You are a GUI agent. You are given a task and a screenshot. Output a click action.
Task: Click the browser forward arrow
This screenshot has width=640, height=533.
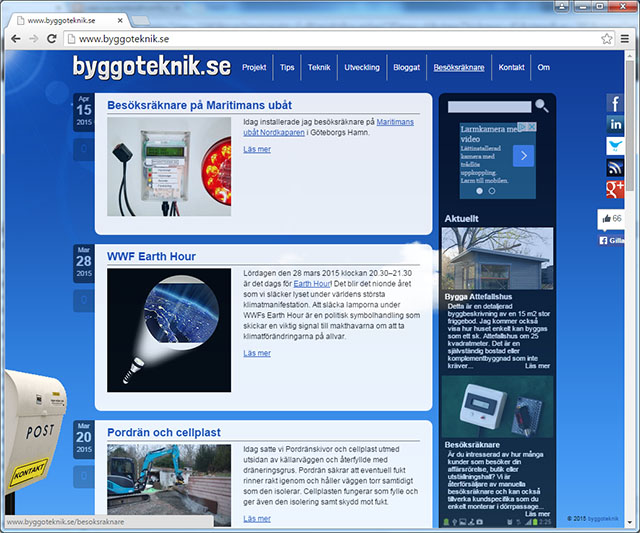33,39
